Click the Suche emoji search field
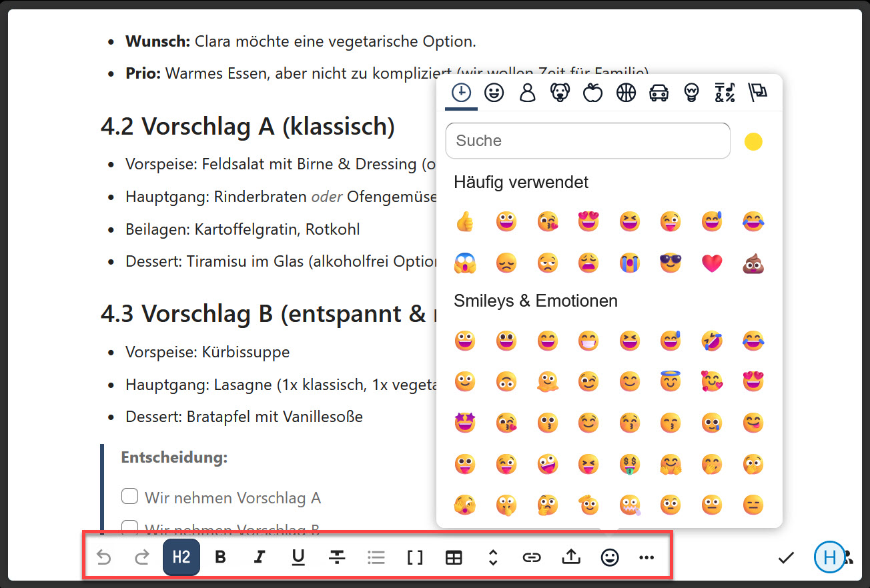Image resolution: width=870 pixels, height=588 pixels. tap(587, 141)
